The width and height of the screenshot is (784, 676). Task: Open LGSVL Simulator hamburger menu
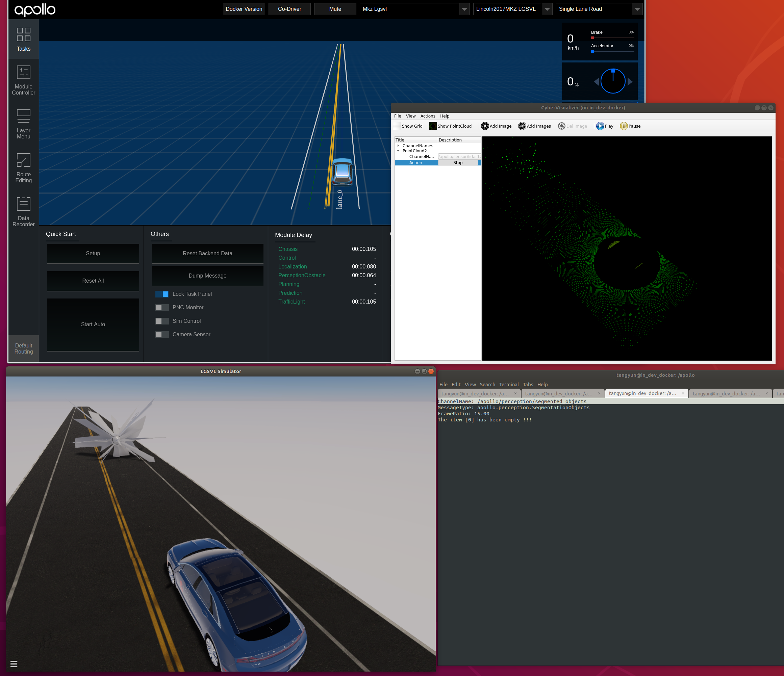coord(14,664)
